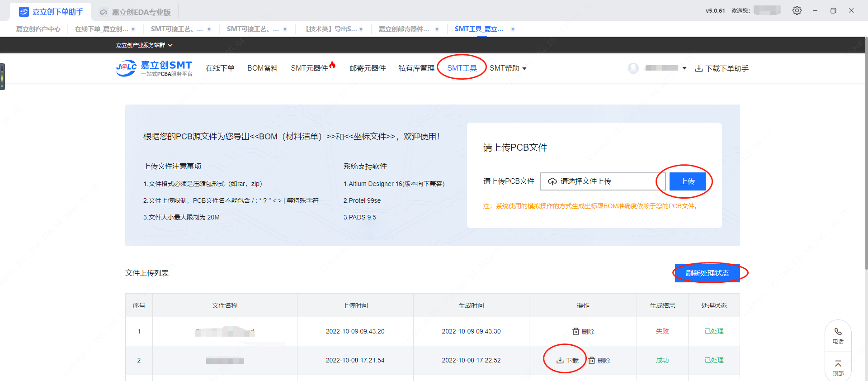
Task: Open the SMT元器件 menu item
Action: 310,68
